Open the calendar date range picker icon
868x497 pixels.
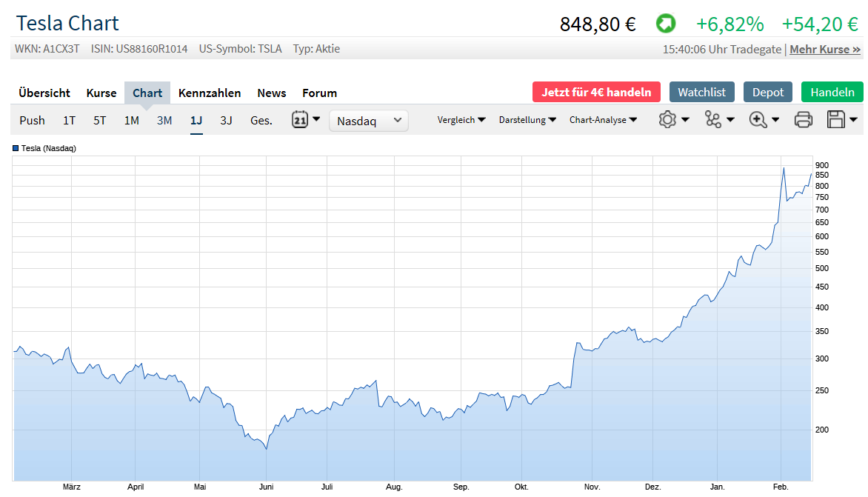[299, 119]
